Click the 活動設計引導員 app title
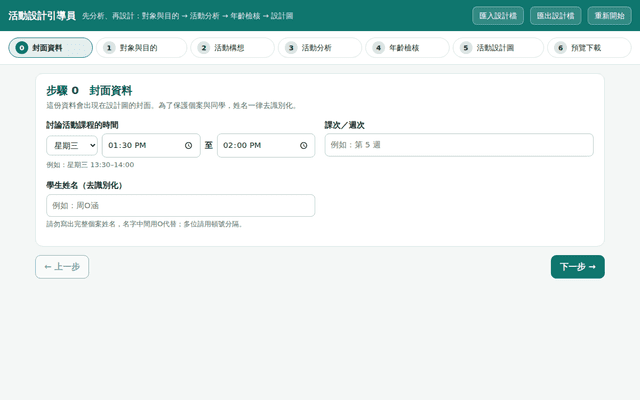This screenshot has width=640, height=400. point(42,16)
